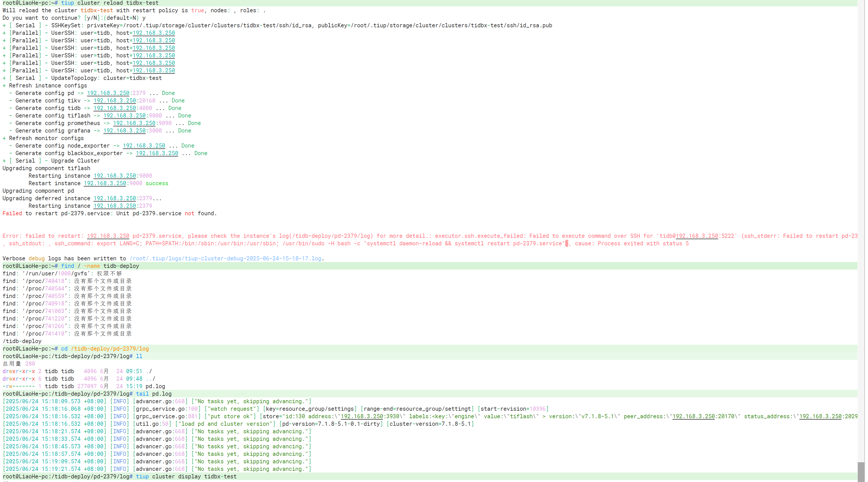The image size is (868, 482).
Task: Click the IP link on the Generate config tiflash line
Action: pyautogui.click(x=124, y=116)
